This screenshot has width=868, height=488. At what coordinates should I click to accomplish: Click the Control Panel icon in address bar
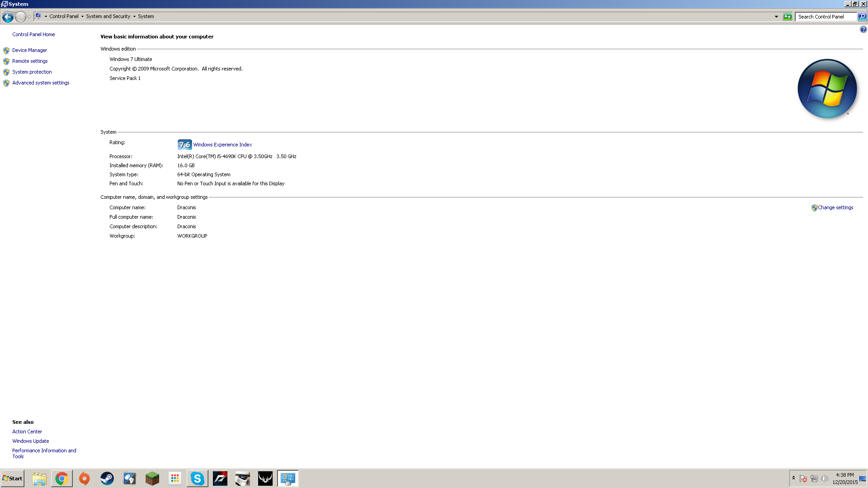point(38,16)
